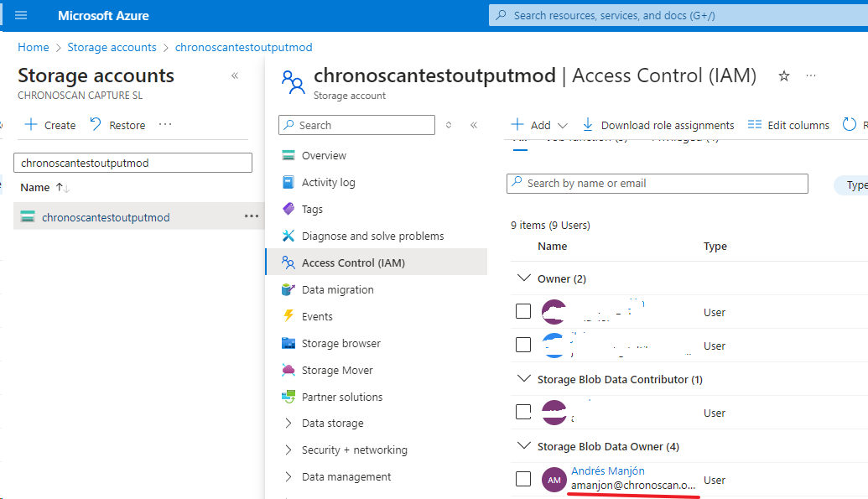This screenshot has height=499, width=868.
Task: Go to the Overview menu item
Action: coord(324,155)
